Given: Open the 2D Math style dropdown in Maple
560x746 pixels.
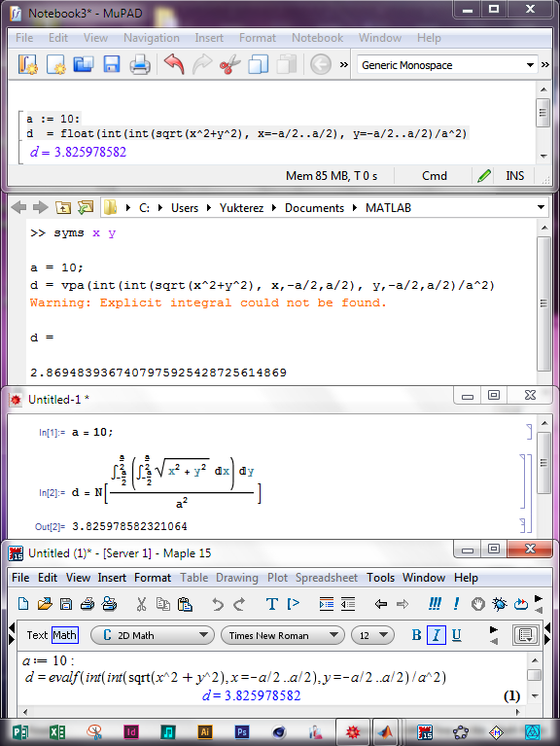Looking at the screenshot, I should pos(152,635).
